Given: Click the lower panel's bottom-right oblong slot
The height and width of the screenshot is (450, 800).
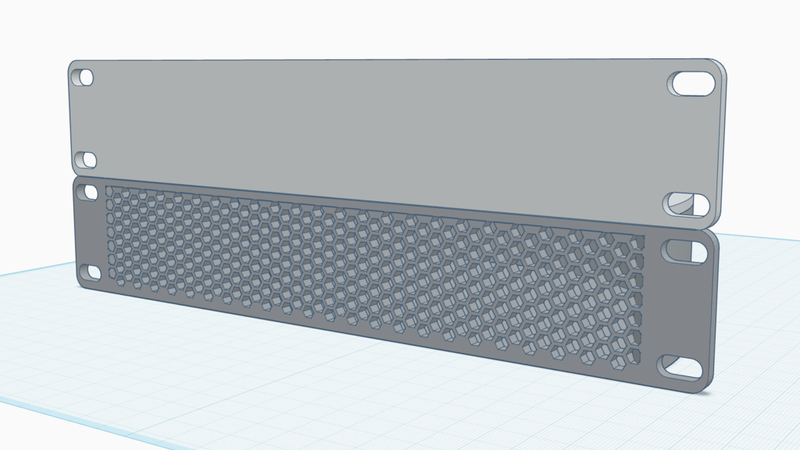Looking at the screenshot, I should (683, 366).
